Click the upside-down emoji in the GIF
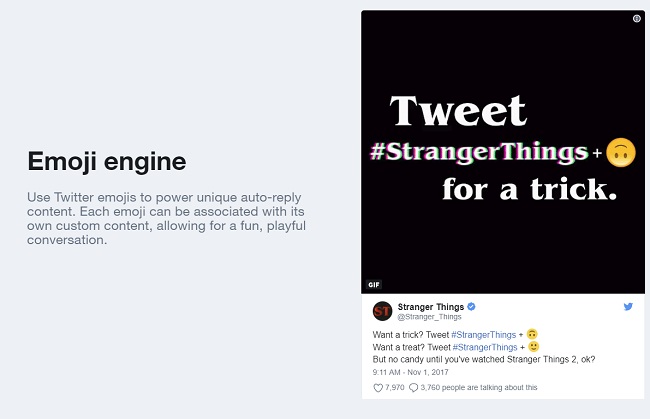 [x=622, y=153]
